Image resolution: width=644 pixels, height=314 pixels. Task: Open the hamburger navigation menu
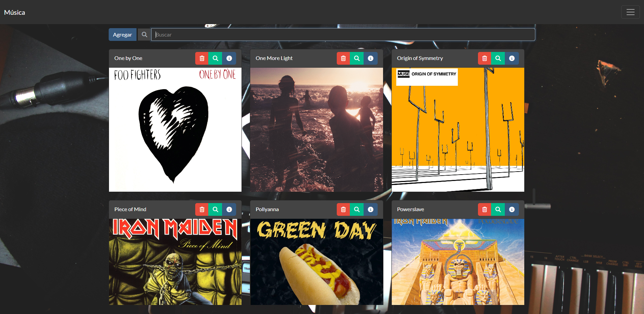(x=630, y=12)
